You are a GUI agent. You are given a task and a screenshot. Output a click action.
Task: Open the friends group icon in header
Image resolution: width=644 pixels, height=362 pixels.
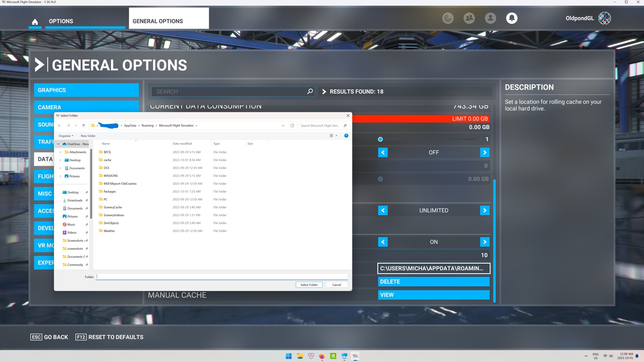coord(469,18)
